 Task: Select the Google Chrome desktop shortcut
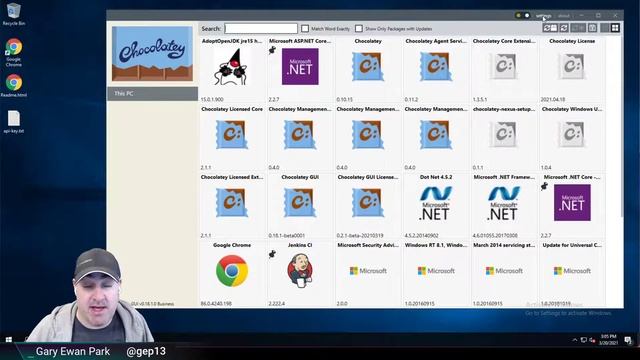[x=13, y=52]
